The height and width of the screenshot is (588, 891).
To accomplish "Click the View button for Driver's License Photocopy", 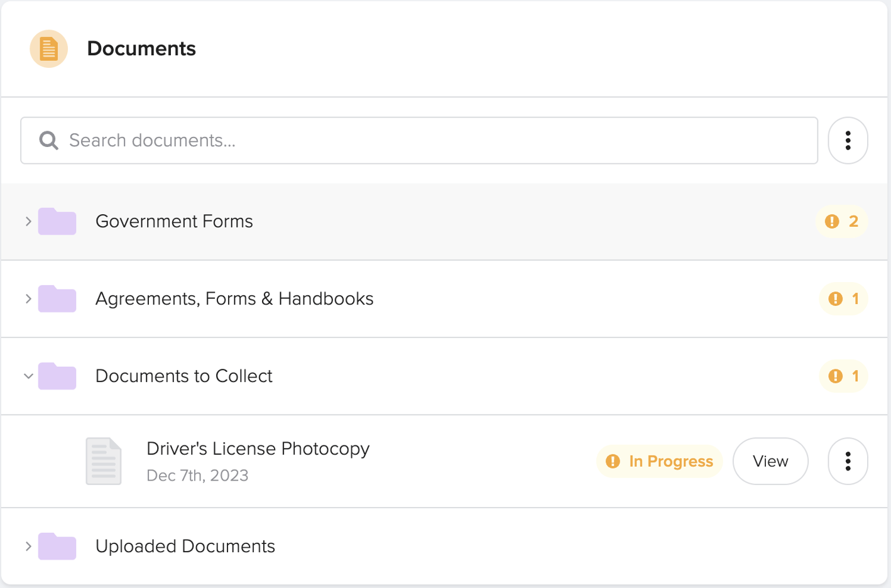I will click(x=770, y=460).
